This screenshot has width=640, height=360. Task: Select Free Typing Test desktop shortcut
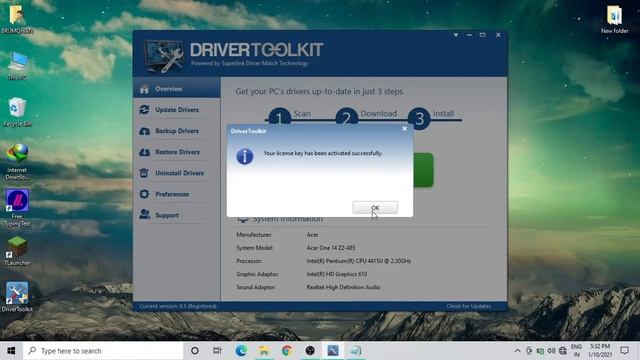tap(17, 208)
